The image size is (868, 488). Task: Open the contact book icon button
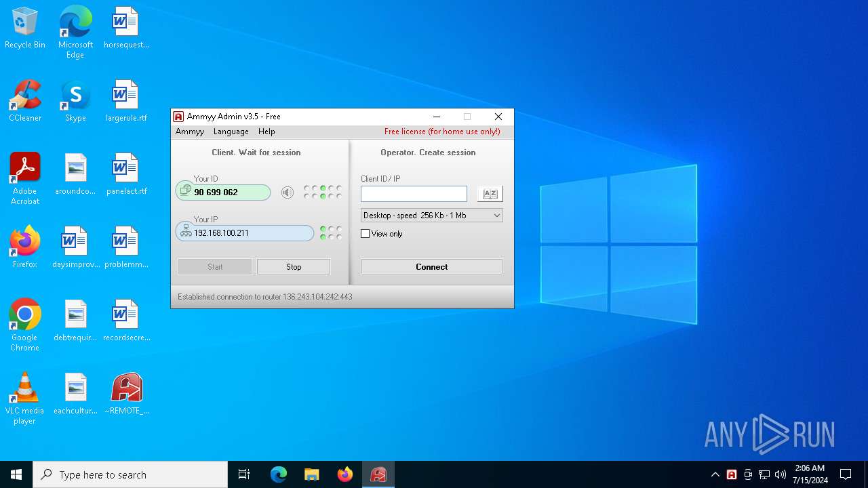coord(490,194)
